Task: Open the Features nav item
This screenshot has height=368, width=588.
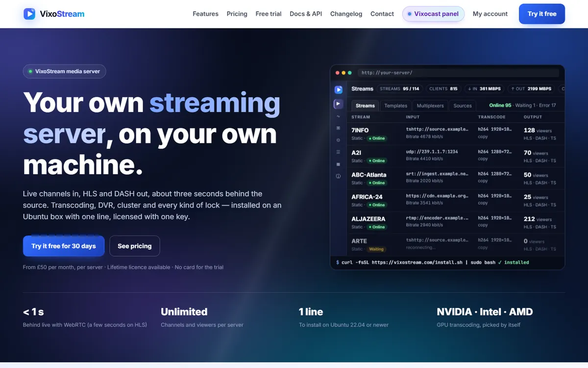Action: pyautogui.click(x=205, y=14)
